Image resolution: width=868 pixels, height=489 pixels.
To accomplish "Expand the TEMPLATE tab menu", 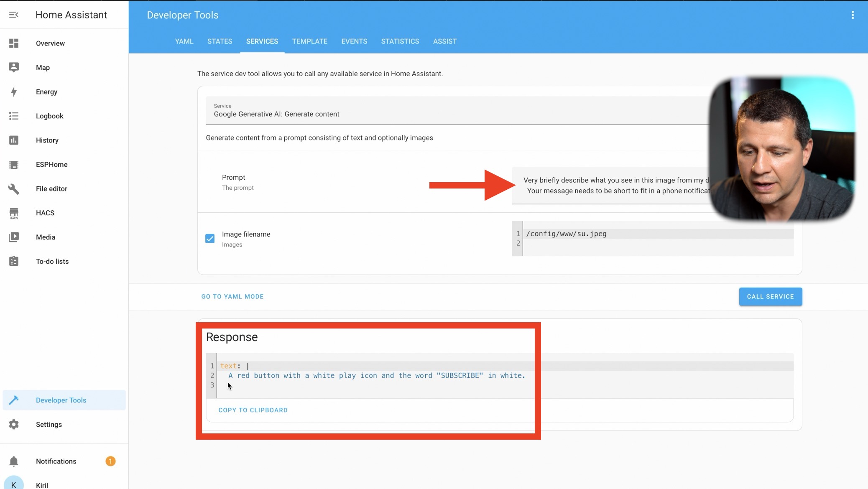I will coord(309,41).
